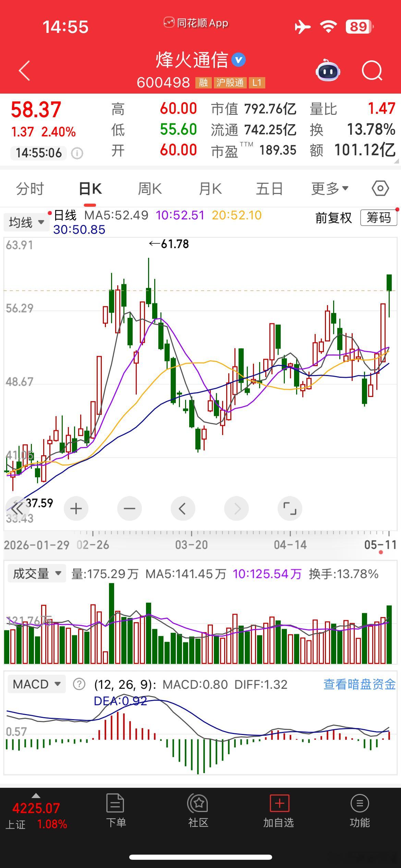Move chart right with arrow button
This screenshot has width=401, height=868.
tap(236, 508)
